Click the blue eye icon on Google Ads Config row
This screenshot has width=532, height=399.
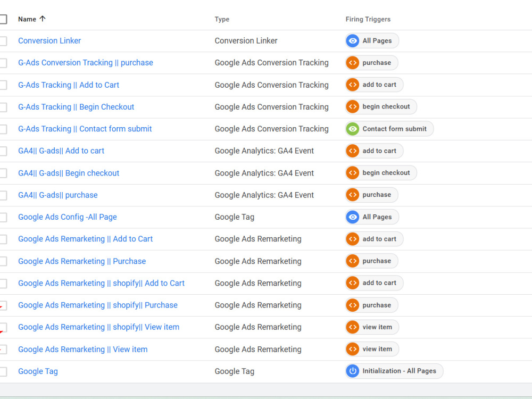(353, 217)
